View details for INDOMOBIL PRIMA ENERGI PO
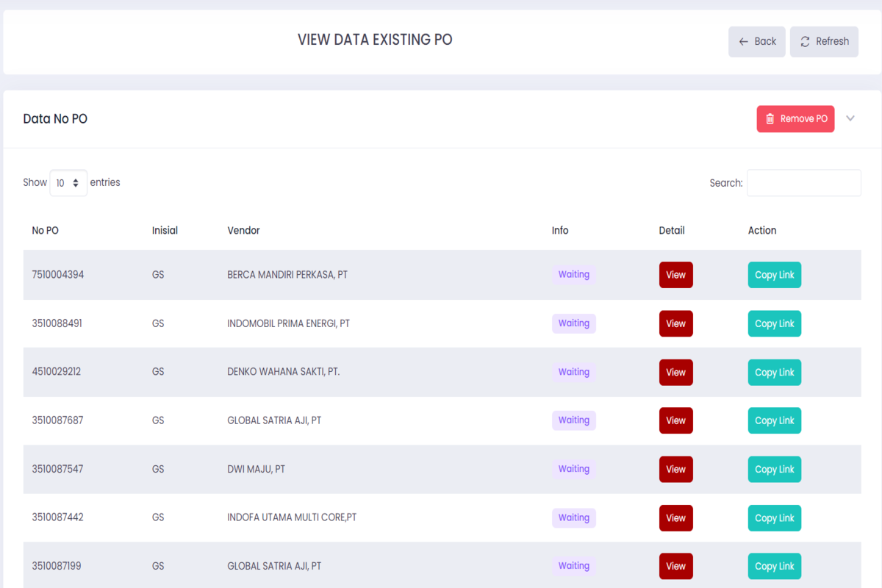The width and height of the screenshot is (882, 588). pos(675,323)
